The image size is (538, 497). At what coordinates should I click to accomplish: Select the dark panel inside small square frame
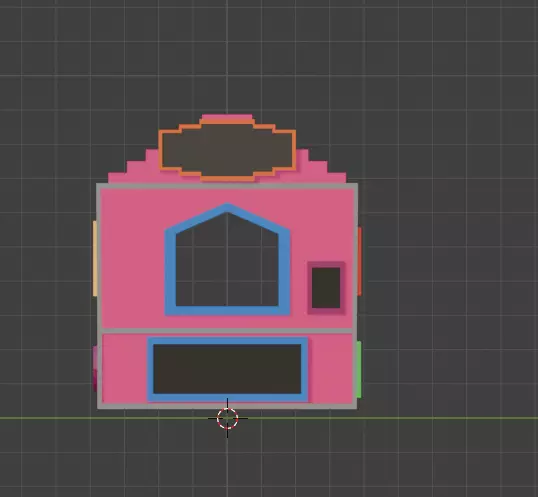[x=326, y=288]
